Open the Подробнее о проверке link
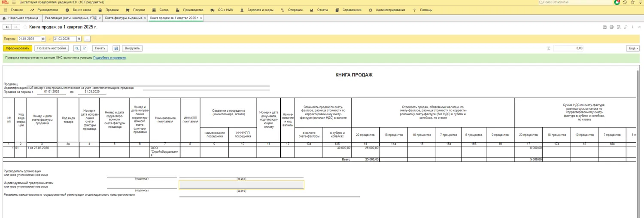This screenshot has width=644, height=218. coord(109,57)
